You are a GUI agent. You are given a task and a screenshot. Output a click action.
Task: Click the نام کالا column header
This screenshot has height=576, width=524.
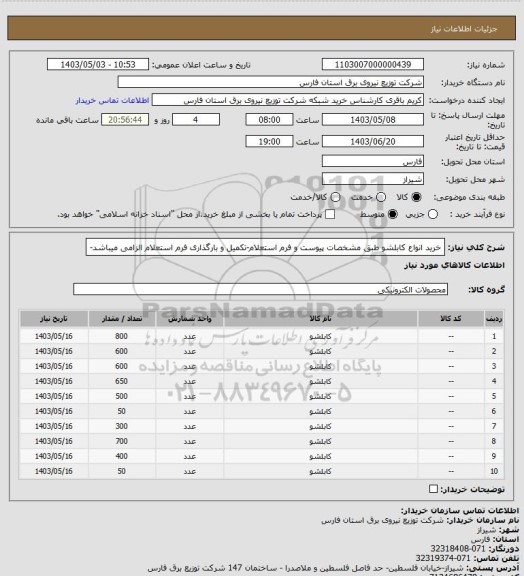[320, 319]
